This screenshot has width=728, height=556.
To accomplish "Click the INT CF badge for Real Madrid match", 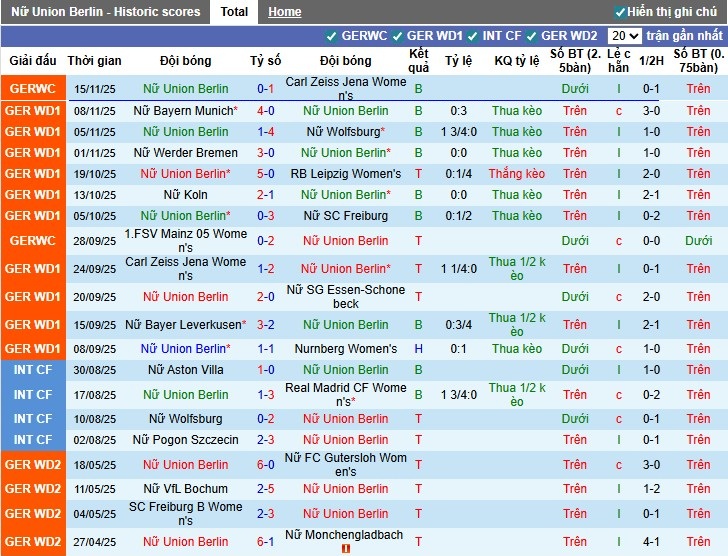I will point(32,395).
